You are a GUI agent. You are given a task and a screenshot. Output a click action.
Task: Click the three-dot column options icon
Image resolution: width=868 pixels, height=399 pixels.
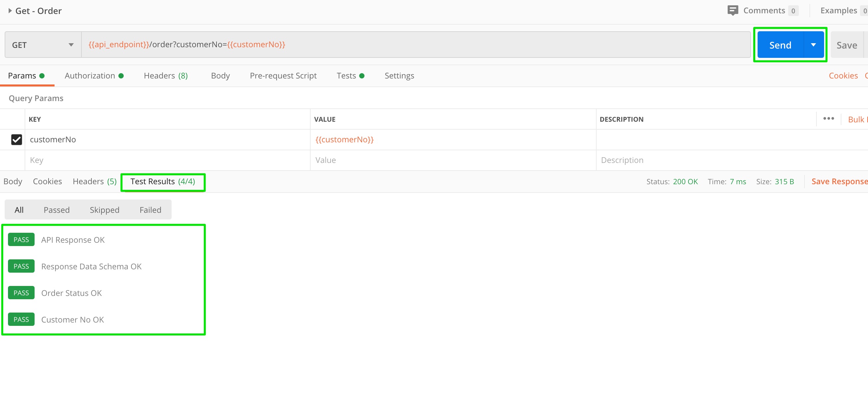[828, 119]
